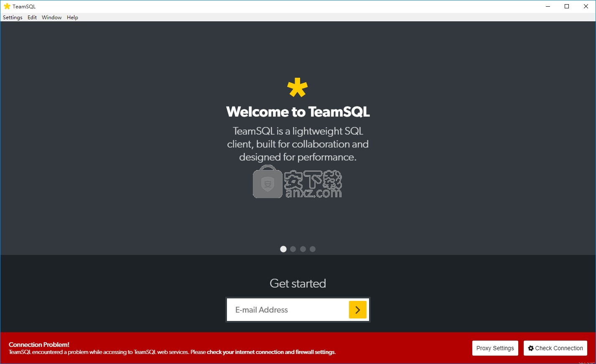Open the Settings menu

[13, 17]
